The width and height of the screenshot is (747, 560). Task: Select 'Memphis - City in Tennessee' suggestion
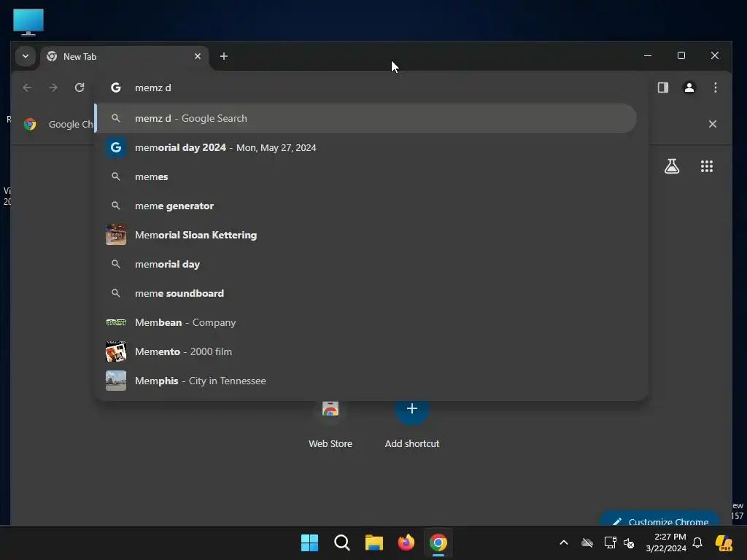tap(366, 381)
